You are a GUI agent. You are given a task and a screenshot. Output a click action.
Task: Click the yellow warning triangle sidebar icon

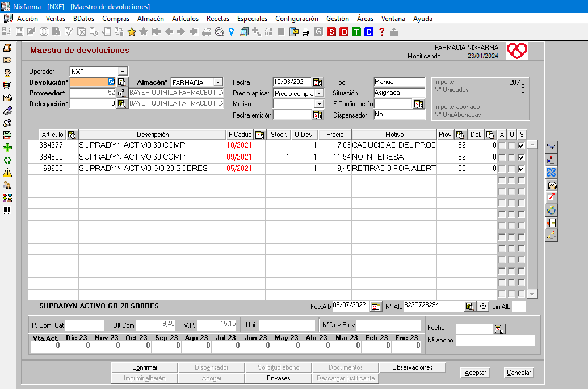point(7,173)
